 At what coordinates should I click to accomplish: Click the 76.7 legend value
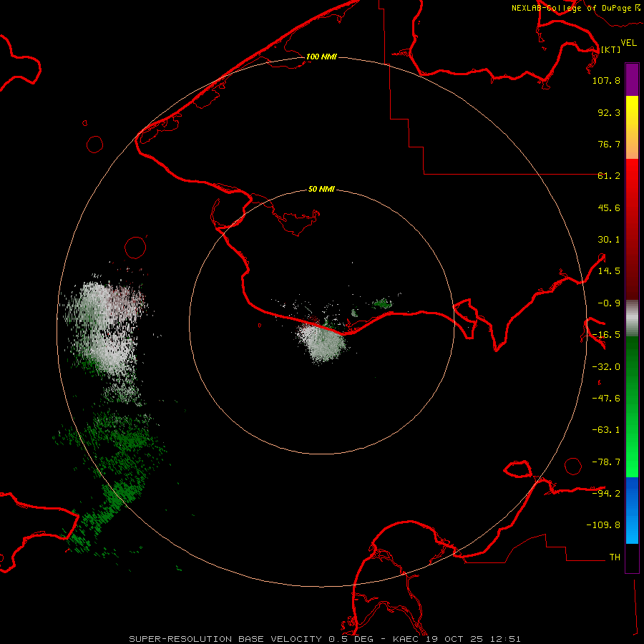[x=609, y=144]
